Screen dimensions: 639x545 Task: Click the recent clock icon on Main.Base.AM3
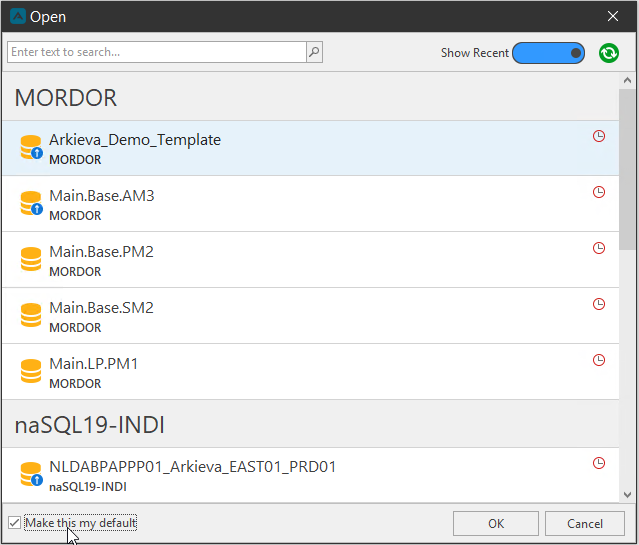599,192
